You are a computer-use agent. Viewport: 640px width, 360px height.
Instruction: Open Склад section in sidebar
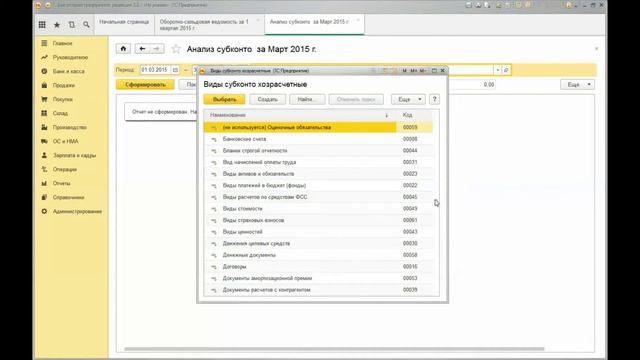coord(60,113)
